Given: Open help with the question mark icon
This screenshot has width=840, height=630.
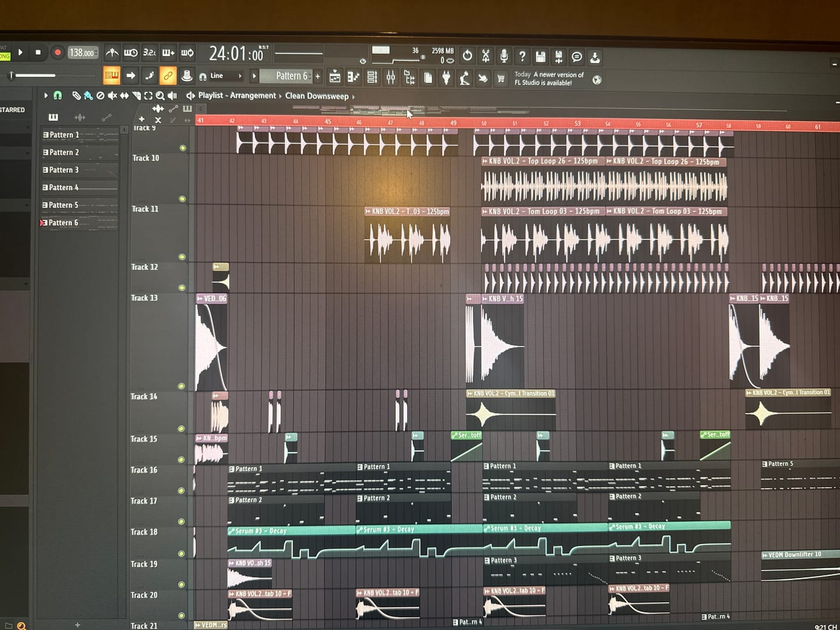Looking at the screenshot, I should point(522,56).
